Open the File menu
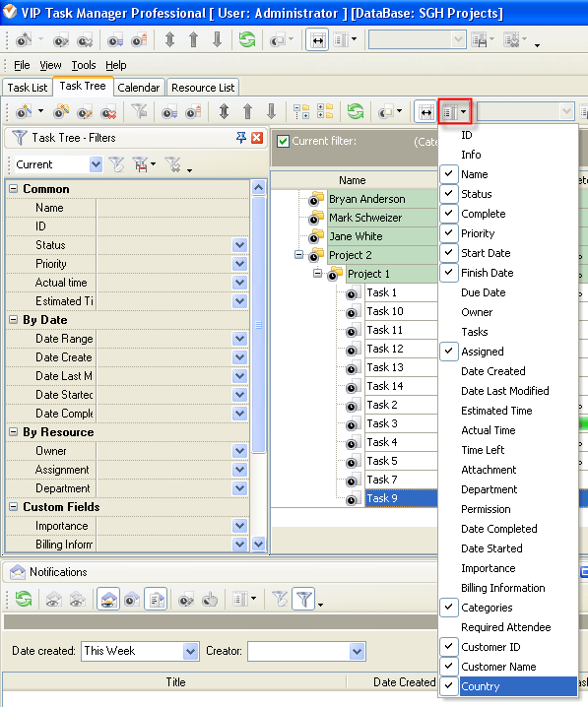Viewport: 588px width, 707px height. coord(22,65)
